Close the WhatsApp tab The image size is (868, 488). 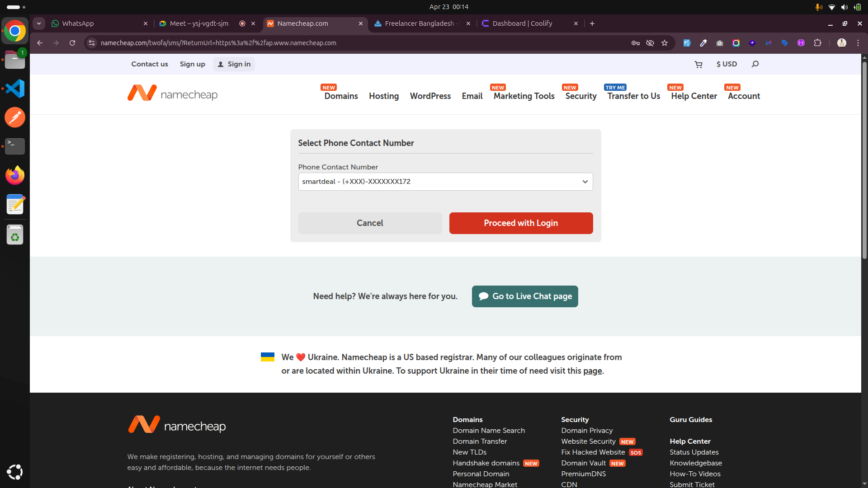point(146,23)
